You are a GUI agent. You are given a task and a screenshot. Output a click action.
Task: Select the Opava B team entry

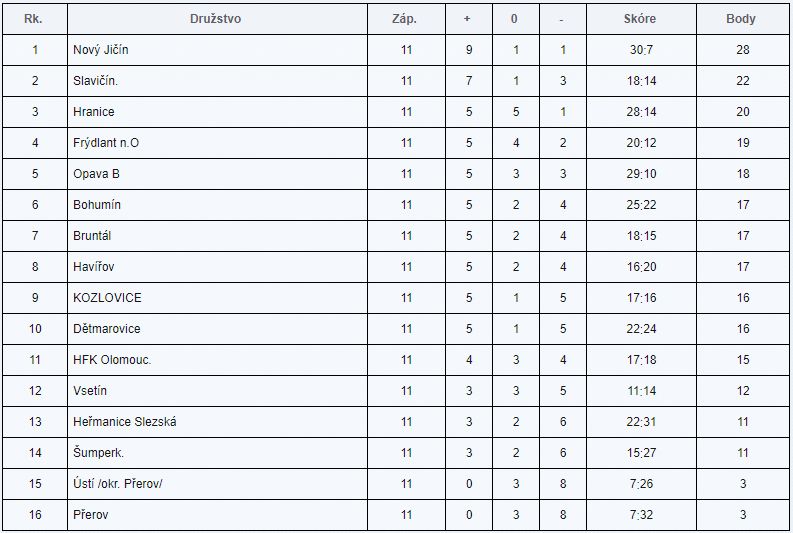tap(96, 174)
